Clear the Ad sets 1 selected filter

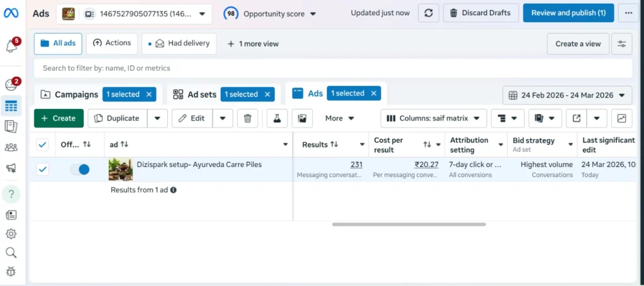click(x=267, y=94)
